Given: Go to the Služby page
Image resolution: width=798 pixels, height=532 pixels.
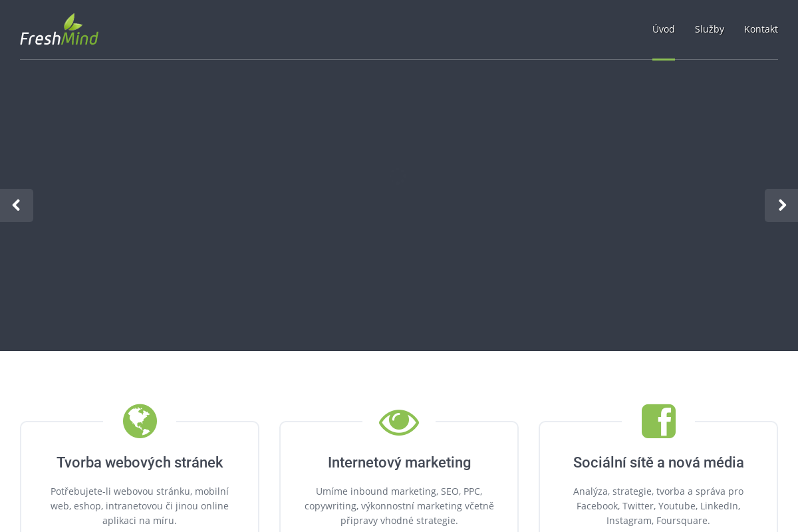Looking at the screenshot, I should point(709,29).
